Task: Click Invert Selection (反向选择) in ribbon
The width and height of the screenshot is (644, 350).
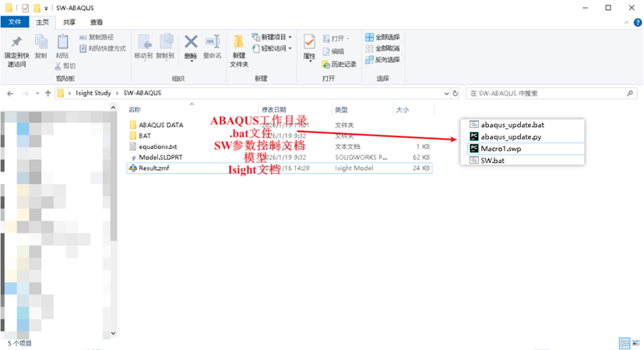Action: [382, 59]
